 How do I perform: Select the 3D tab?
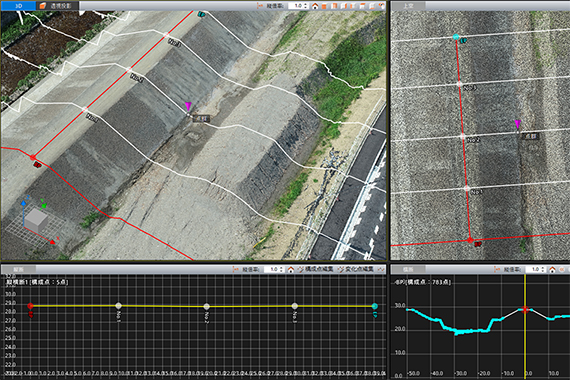18,6
